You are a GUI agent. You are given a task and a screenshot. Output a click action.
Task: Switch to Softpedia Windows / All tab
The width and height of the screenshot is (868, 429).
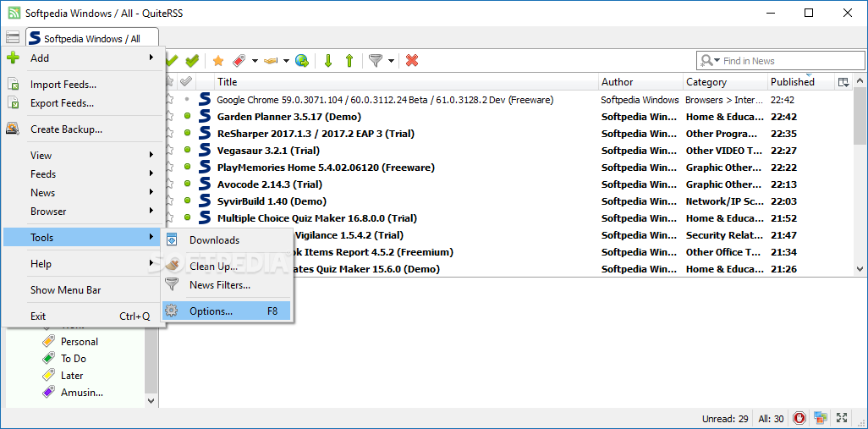[92, 38]
